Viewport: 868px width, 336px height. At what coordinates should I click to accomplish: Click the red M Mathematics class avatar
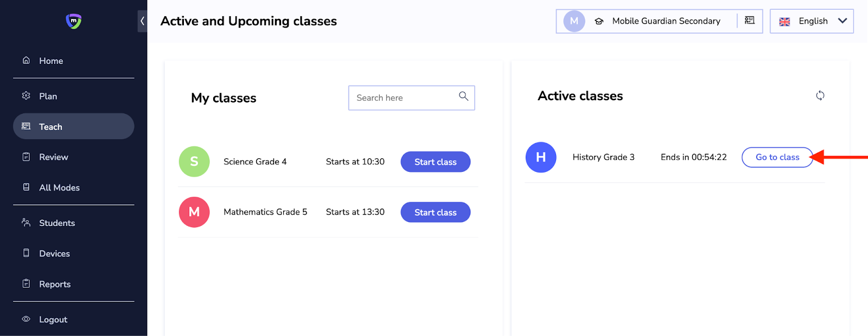coord(194,212)
